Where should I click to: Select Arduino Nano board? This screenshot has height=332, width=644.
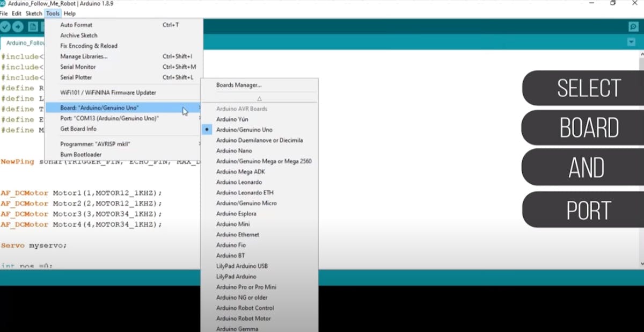[x=260, y=150]
